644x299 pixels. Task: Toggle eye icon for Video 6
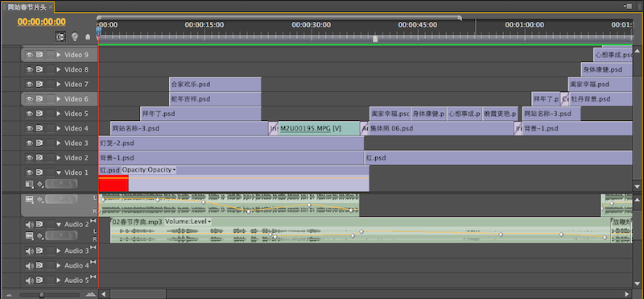click(29, 99)
